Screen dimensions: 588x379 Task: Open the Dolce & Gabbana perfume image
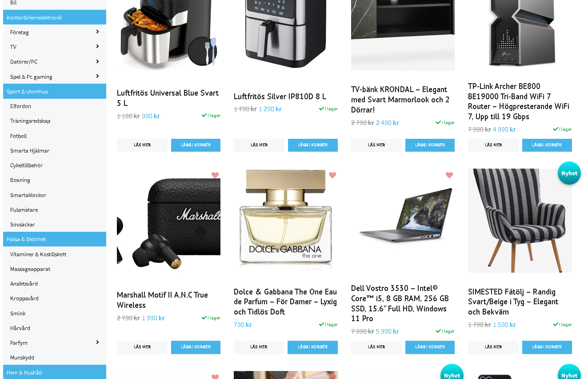pos(286,221)
